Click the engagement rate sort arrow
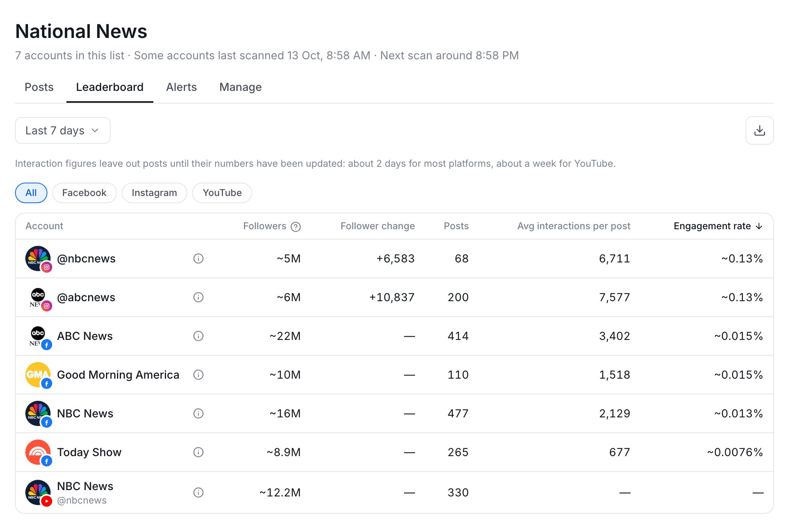 pos(759,226)
